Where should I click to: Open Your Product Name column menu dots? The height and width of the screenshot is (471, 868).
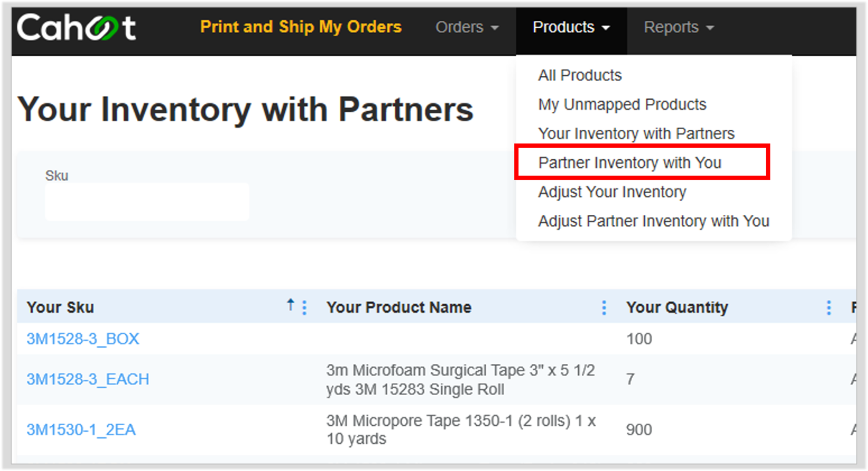pos(604,307)
